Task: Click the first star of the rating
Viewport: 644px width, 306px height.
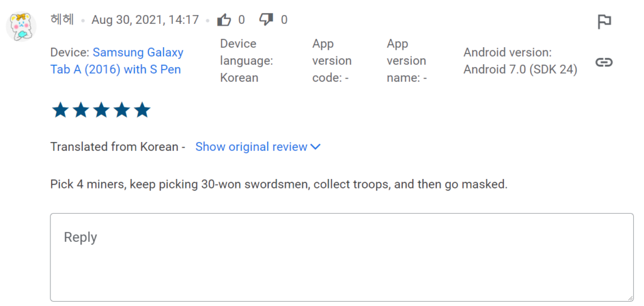Action: [x=60, y=111]
